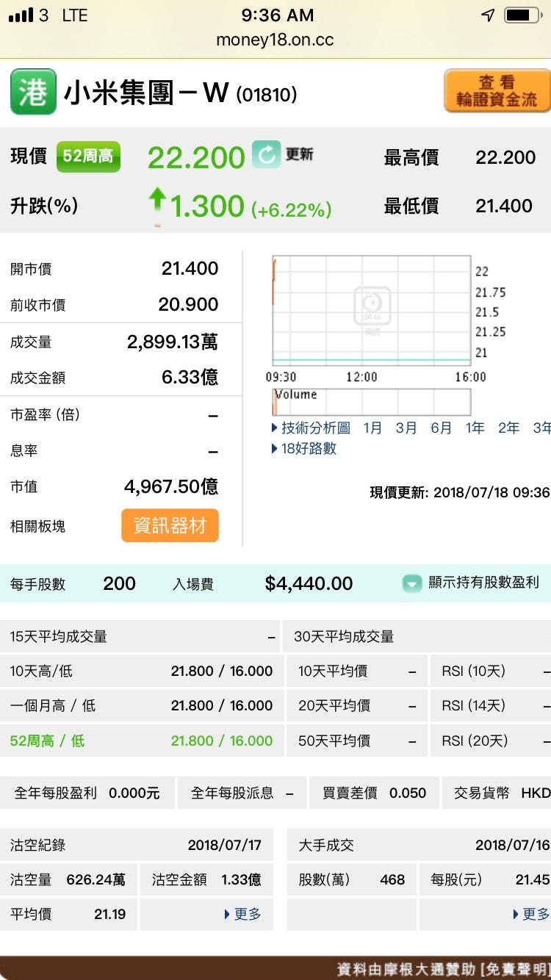Screen dimensions: 551x980
Task: Tap the 52周高 green badge
Action: [88, 156]
